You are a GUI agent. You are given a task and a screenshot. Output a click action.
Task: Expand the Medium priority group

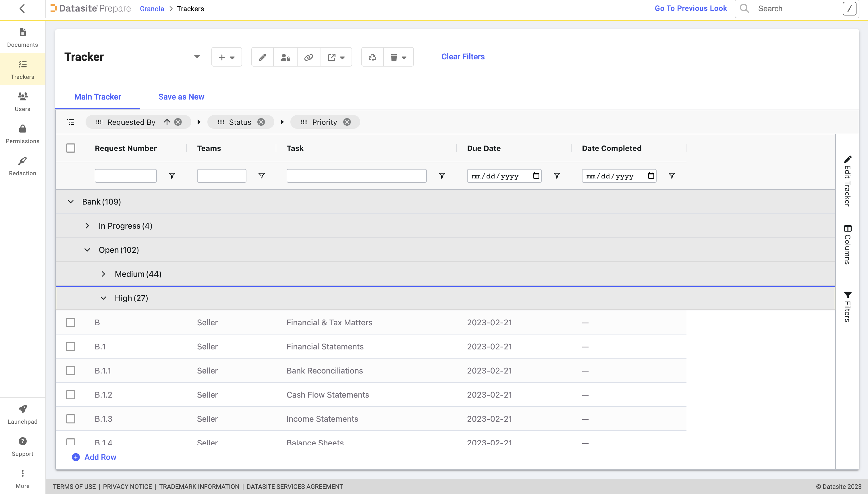pyautogui.click(x=104, y=274)
